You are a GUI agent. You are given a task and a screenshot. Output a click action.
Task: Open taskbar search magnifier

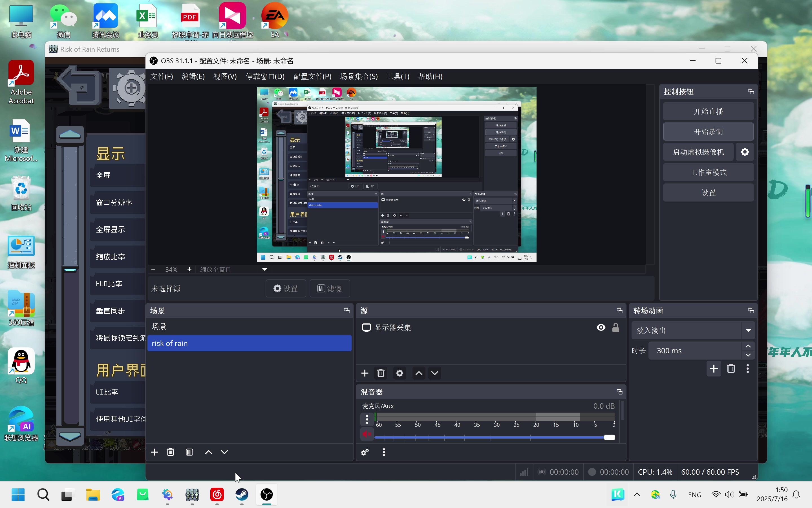43,494
